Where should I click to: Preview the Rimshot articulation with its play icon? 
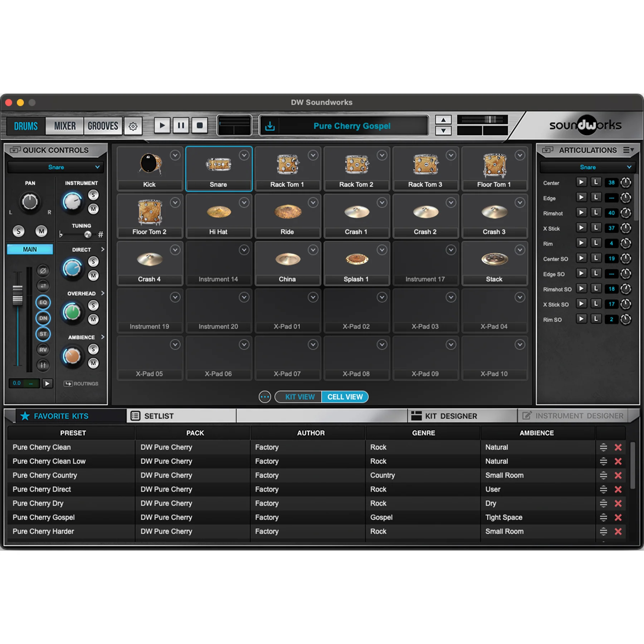point(581,213)
